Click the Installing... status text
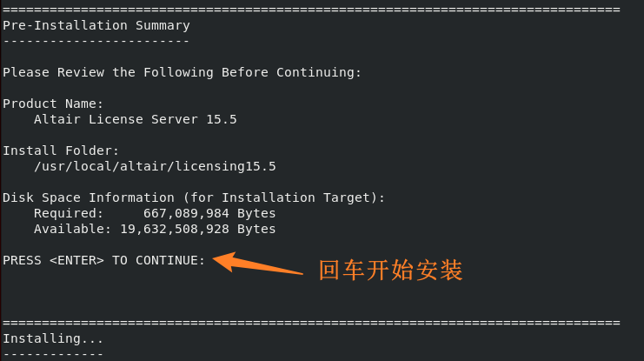 [53, 338]
